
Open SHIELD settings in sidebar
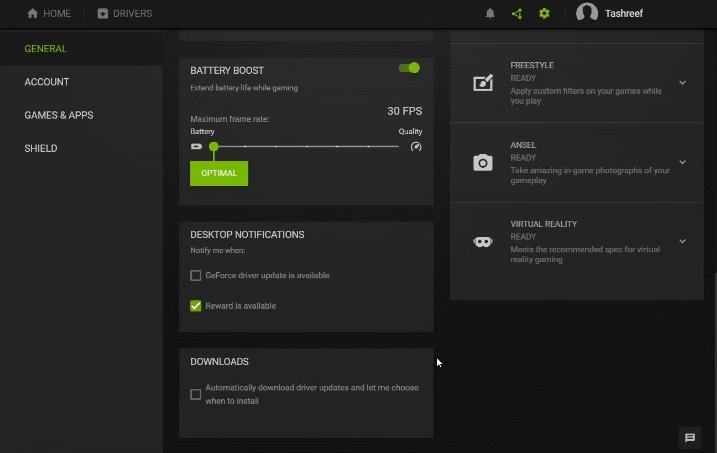coord(41,149)
